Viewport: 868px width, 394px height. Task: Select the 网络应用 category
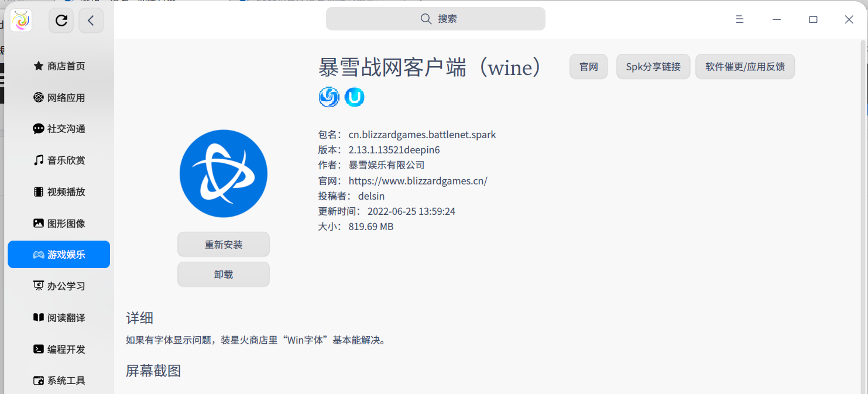(x=59, y=97)
